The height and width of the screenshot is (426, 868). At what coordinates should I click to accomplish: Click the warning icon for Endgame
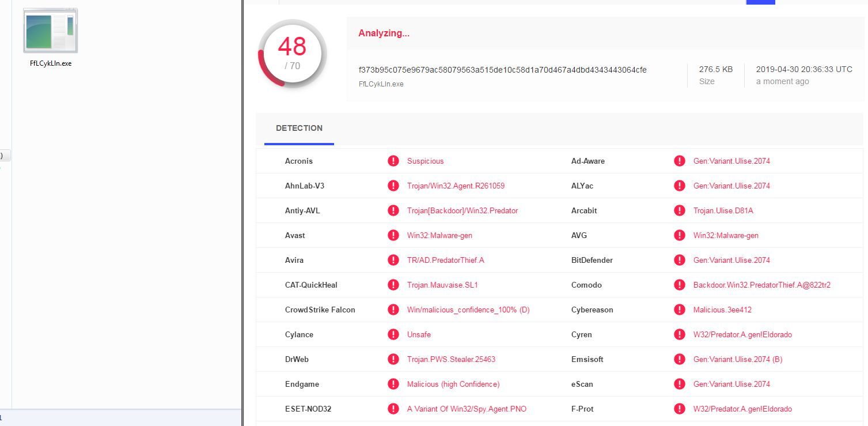[393, 384]
